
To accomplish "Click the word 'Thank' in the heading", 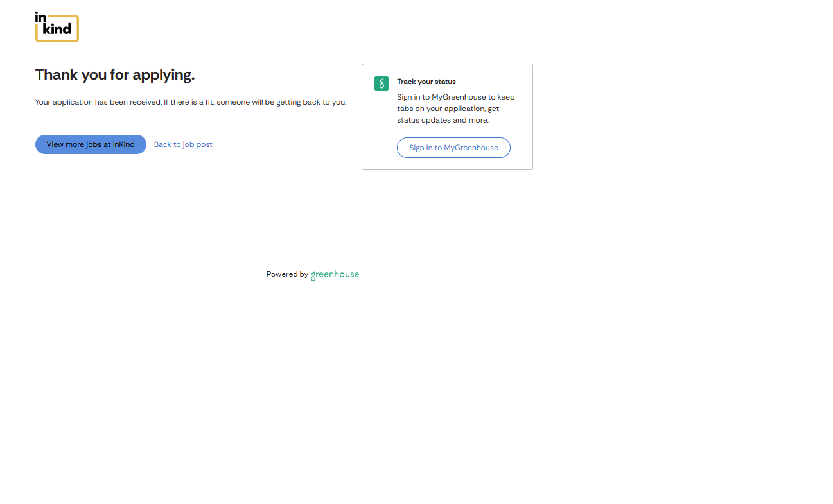I will pos(57,74).
